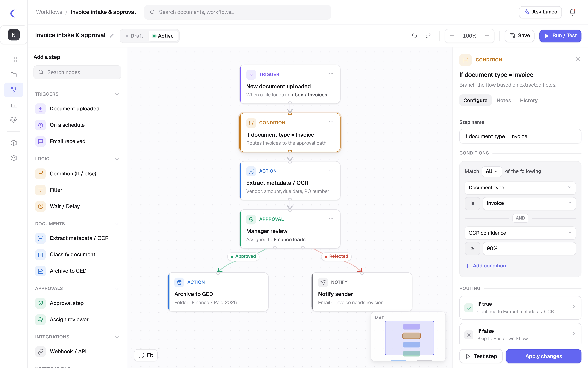Add the Wait / Delay step
The height and width of the screenshot is (368, 588).
[77, 206]
